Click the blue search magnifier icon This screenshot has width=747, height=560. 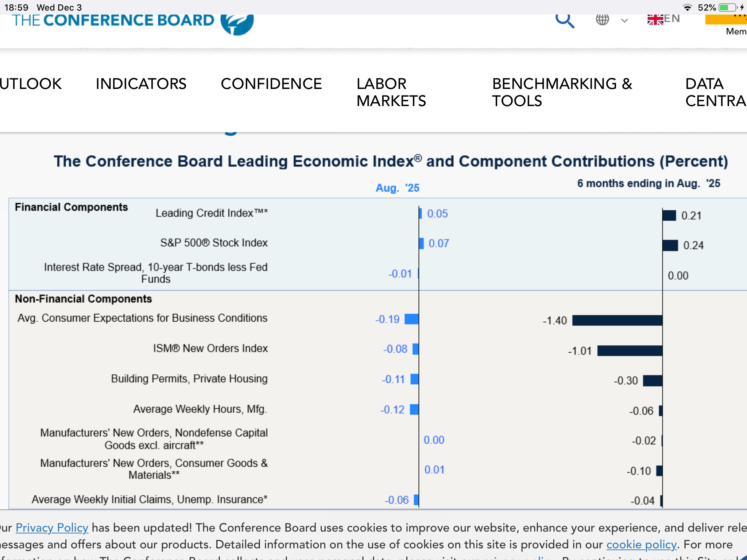pyautogui.click(x=565, y=21)
